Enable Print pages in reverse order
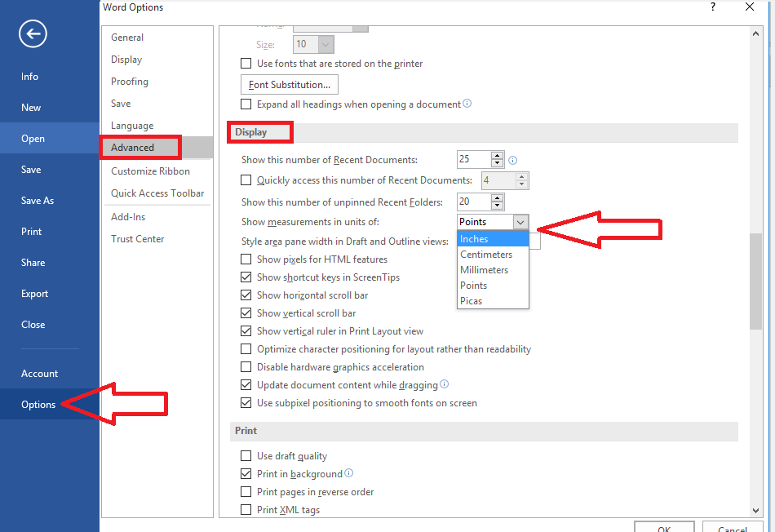The image size is (775, 532). coord(246,491)
